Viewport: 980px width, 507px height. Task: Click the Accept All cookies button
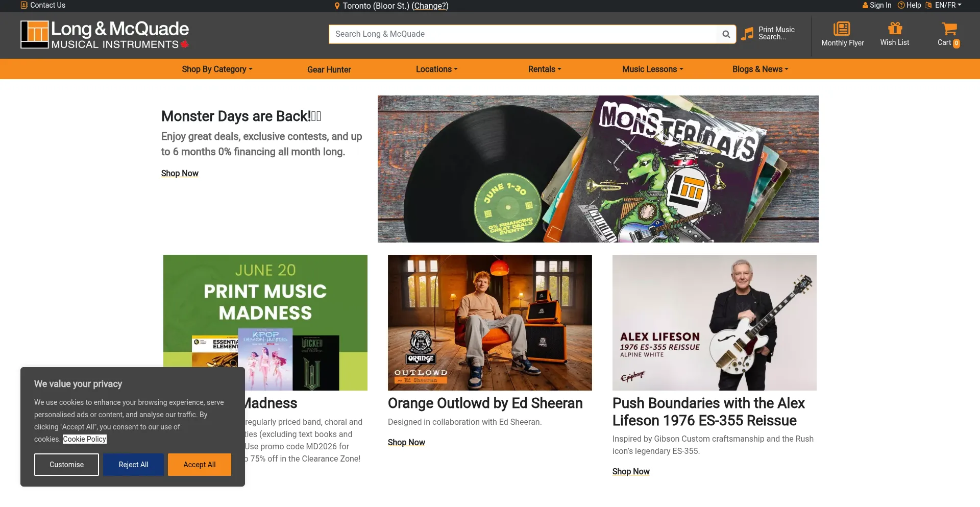pyautogui.click(x=200, y=465)
